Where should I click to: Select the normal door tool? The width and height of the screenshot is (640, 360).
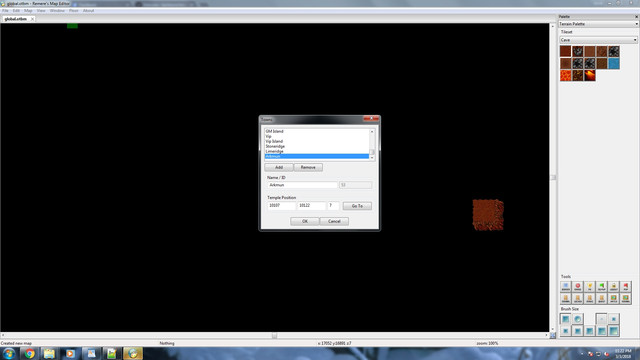point(565,299)
